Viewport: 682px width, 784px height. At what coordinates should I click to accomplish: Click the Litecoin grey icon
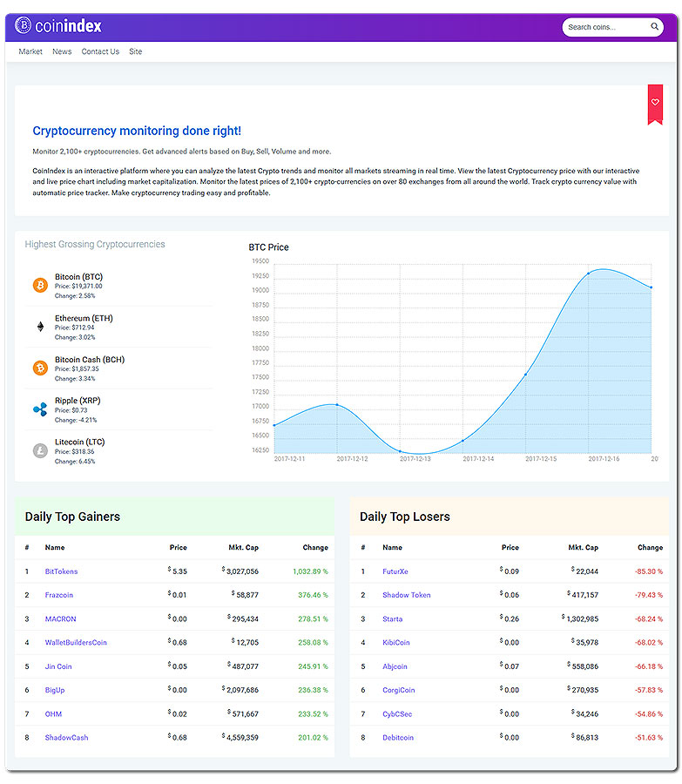(x=40, y=450)
